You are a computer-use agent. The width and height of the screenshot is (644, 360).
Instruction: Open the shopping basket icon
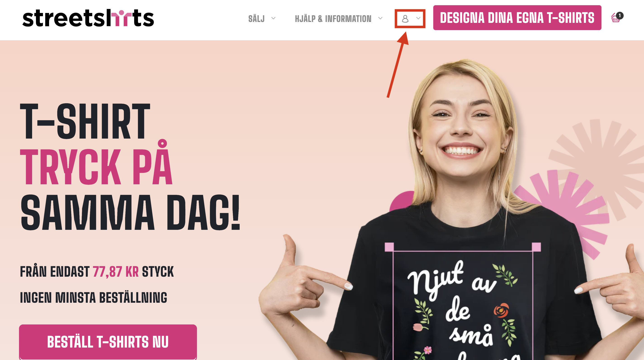(616, 18)
